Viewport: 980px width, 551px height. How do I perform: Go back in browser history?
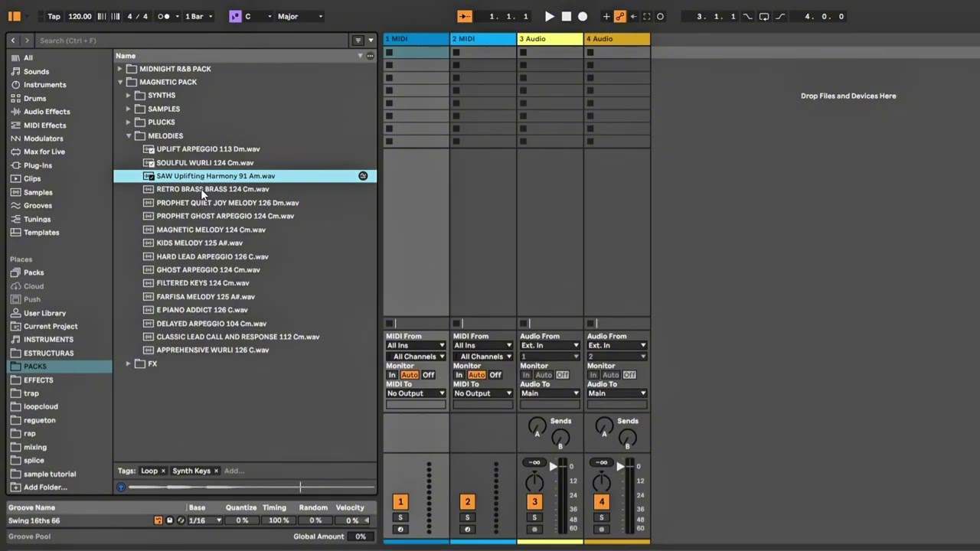click(13, 41)
